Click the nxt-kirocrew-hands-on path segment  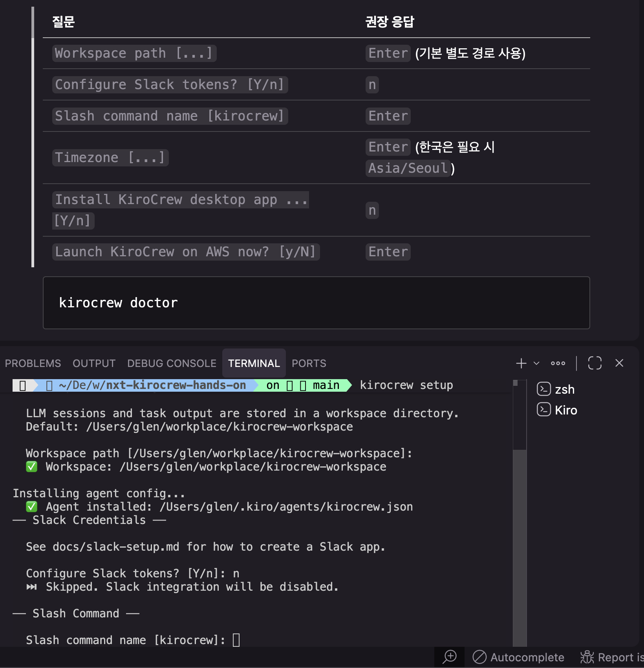click(x=176, y=385)
